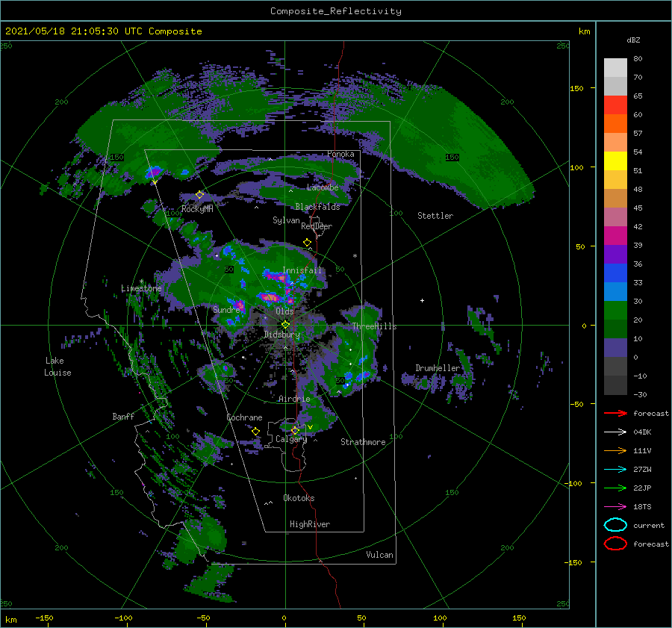
Task: Click the green 22JP arrow icon
Action: (615, 488)
